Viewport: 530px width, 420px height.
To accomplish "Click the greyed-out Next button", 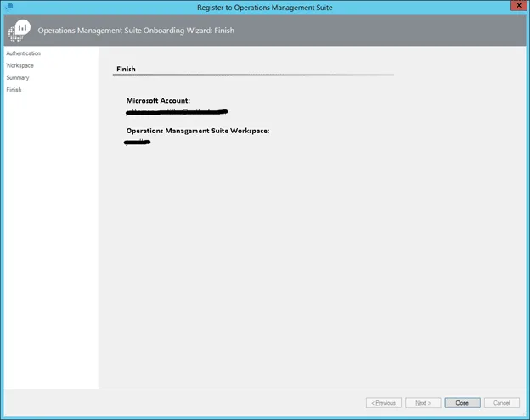I will (x=423, y=403).
